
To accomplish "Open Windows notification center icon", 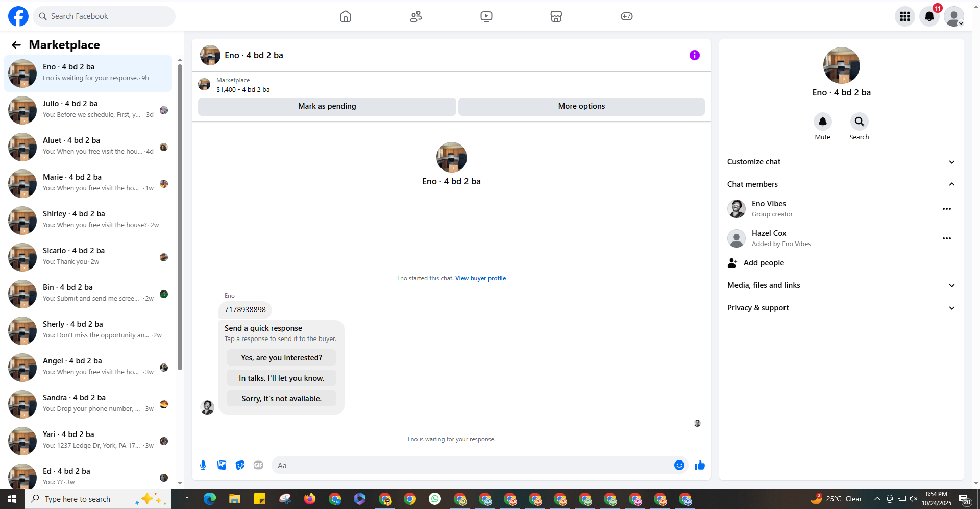I will (x=964, y=499).
